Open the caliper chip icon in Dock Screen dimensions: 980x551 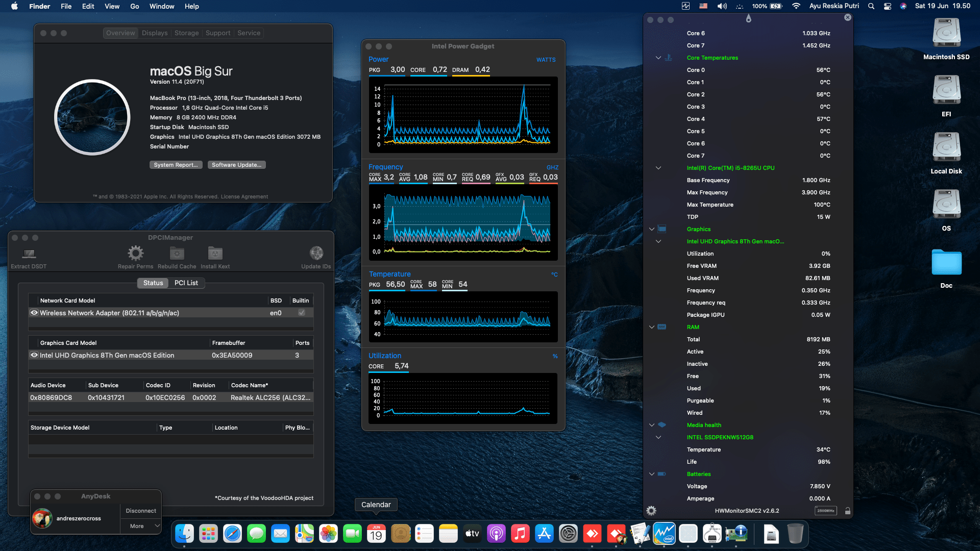click(712, 534)
